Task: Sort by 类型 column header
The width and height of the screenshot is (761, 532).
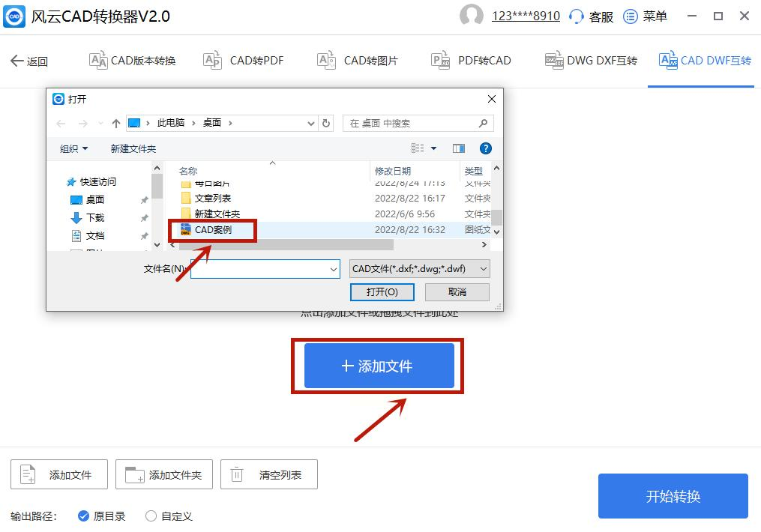Action: (x=473, y=171)
